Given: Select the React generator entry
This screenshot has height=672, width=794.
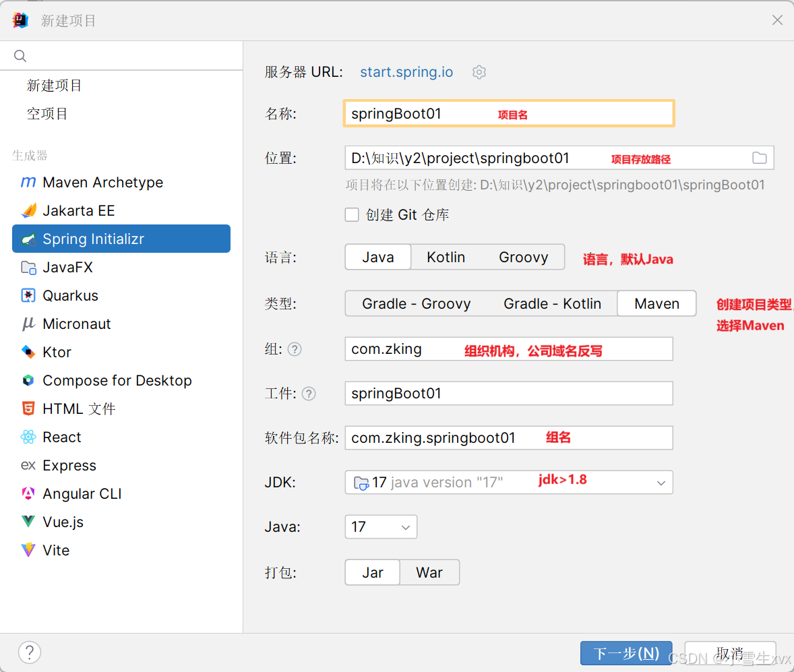Looking at the screenshot, I should (121, 437).
